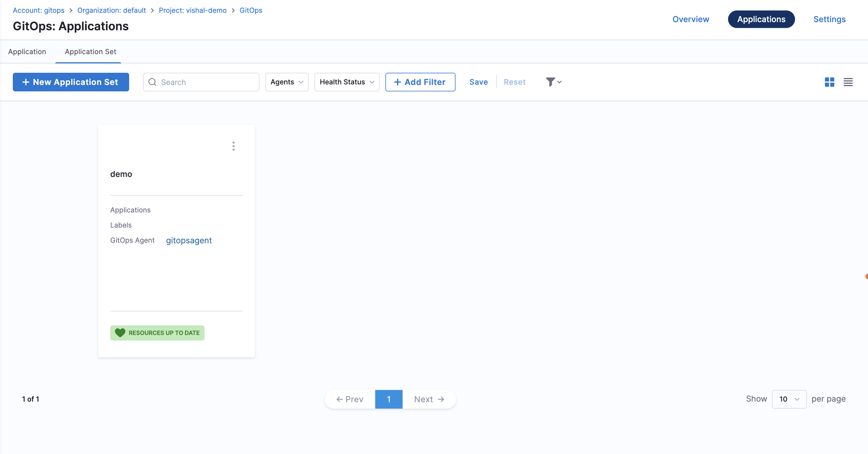Open the Project: vishal-demo breadcrumb
The image size is (868, 454).
(192, 10)
